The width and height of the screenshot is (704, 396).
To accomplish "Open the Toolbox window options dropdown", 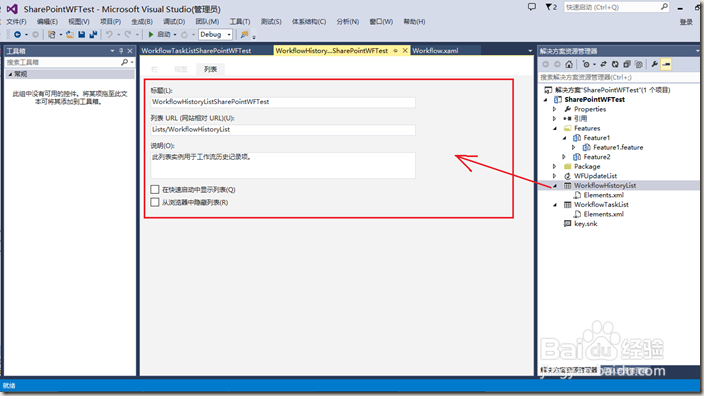I will [112, 51].
